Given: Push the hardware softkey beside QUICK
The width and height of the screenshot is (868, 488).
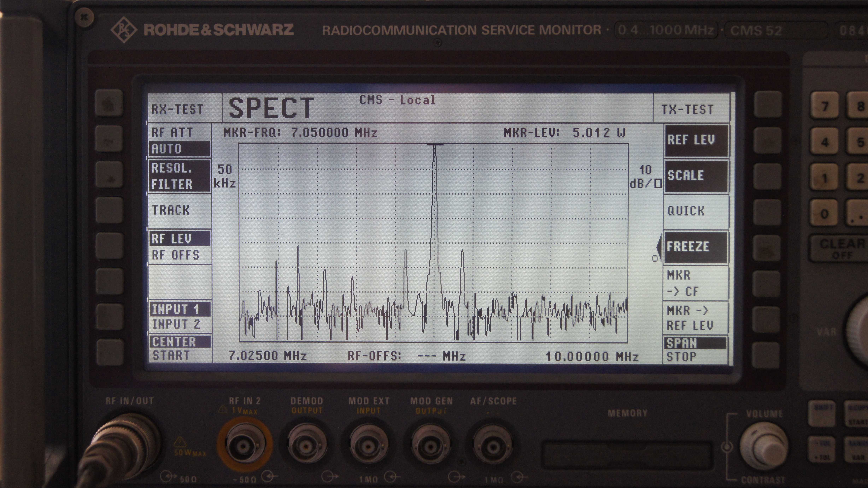Looking at the screenshot, I should 767,212.
